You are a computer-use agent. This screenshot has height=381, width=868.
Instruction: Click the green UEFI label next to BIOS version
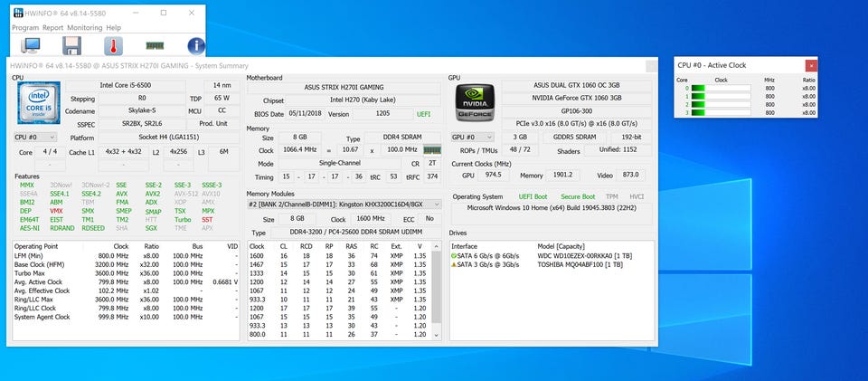coord(423,114)
